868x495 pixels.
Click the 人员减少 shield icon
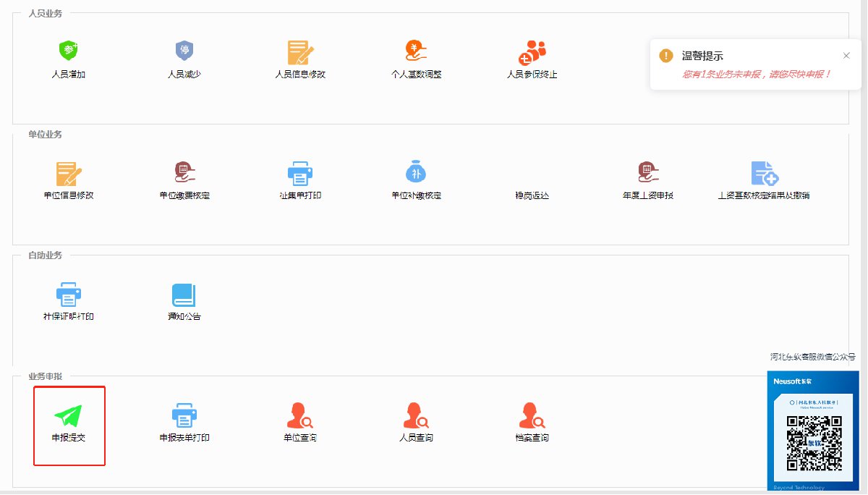point(184,51)
